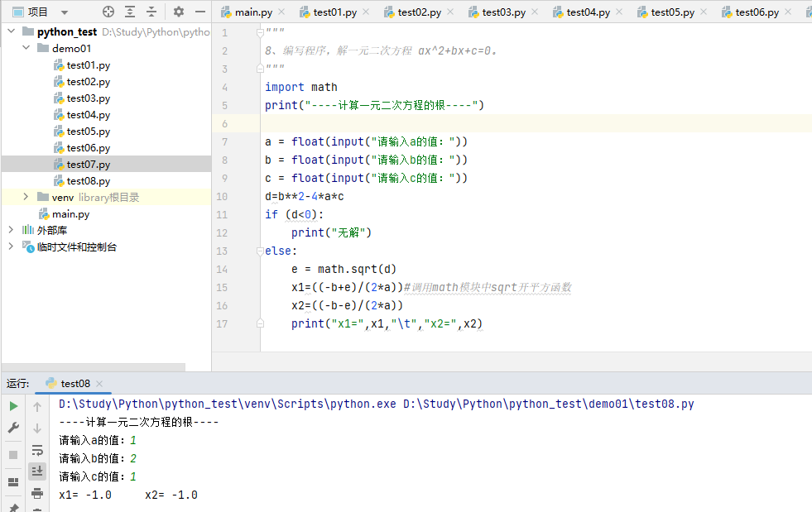The image size is (812, 512).
Task: Close the test08 run tab
Action: 99,384
